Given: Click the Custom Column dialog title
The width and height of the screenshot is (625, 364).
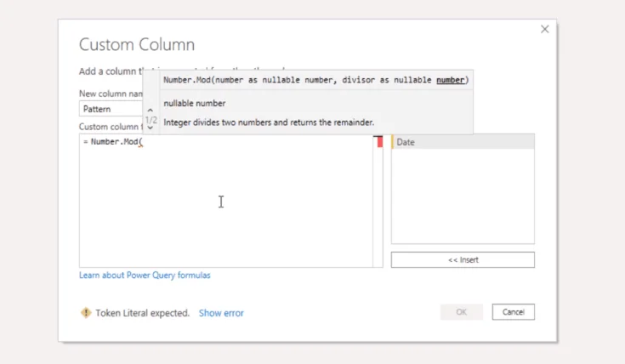Looking at the screenshot, I should [x=137, y=45].
